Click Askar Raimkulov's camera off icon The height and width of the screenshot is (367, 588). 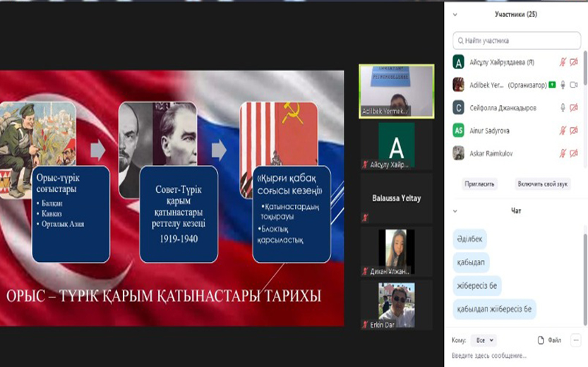point(574,153)
